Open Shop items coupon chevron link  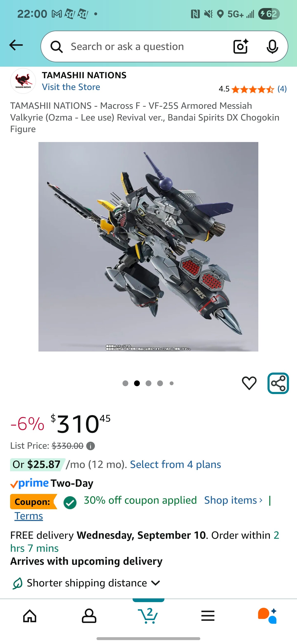[233, 500]
